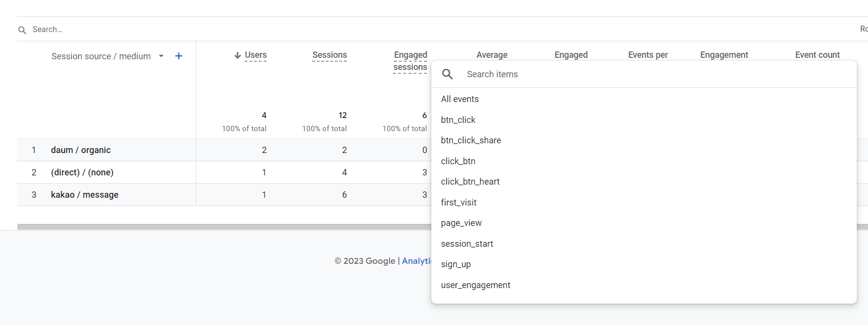This screenshot has width=868, height=325.
Task: Select sign_up event
Action: point(456,264)
